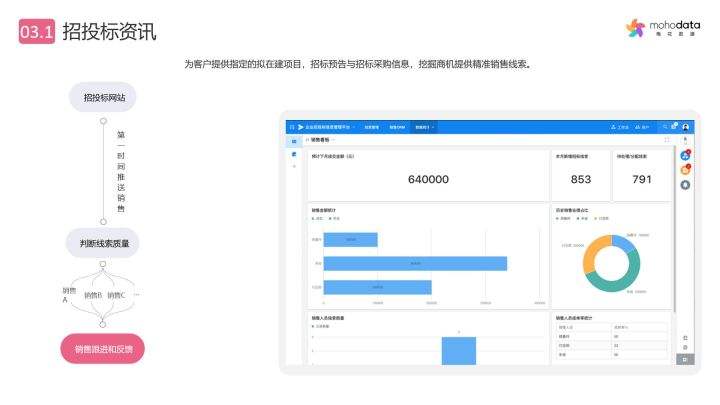Click the orange round icon with red badge
Screen dimensions: 720x405
[x=685, y=170]
